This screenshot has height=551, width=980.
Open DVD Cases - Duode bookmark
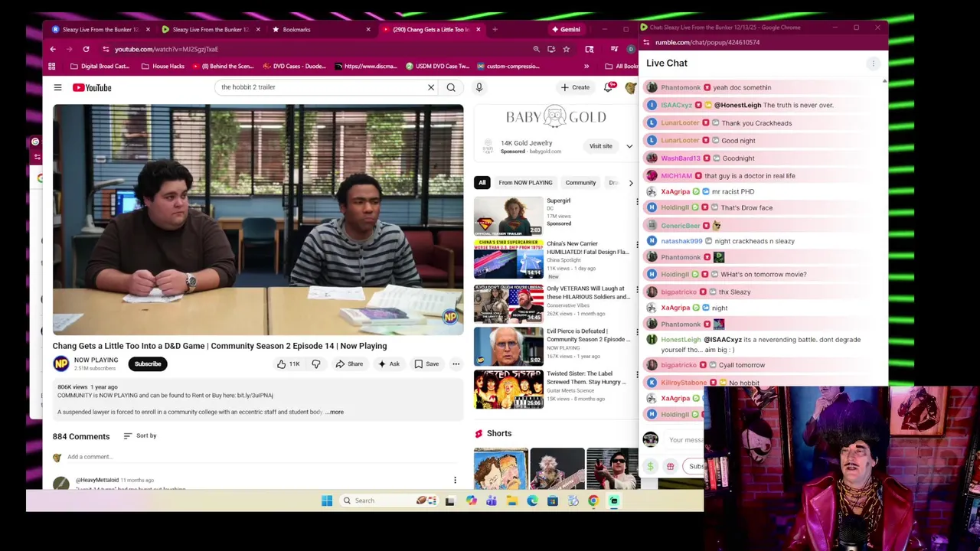point(293,67)
